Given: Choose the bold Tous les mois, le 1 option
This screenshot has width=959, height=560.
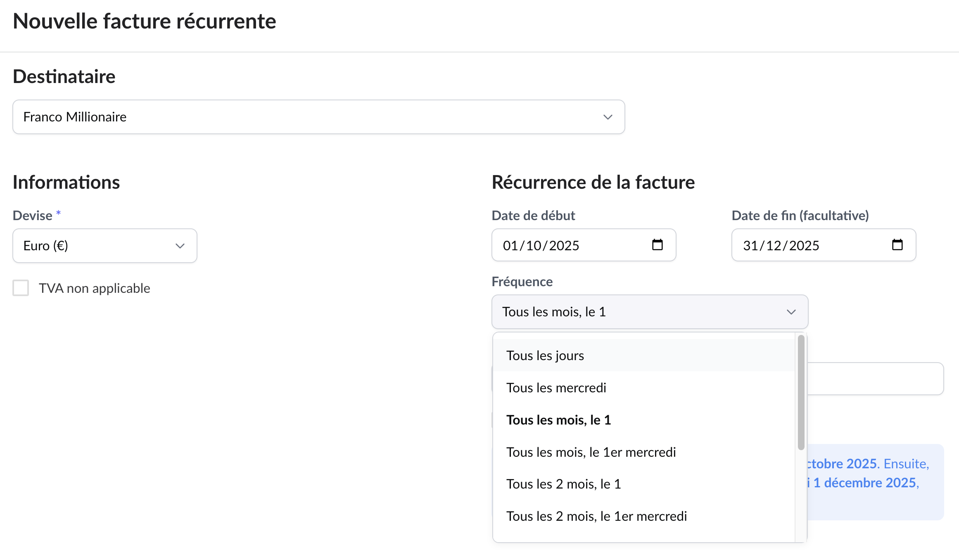Looking at the screenshot, I should [x=558, y=420].
